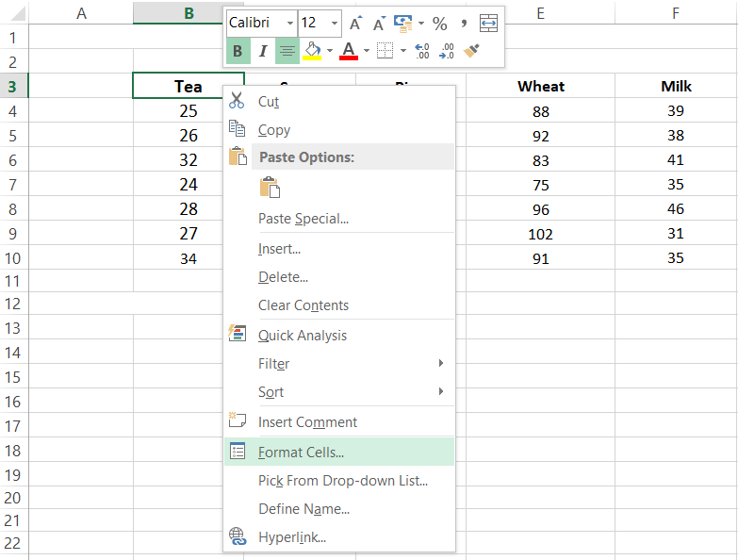Open the Calibri font name dropdown
The image size is (738, 560).
[x=290, y=23]
